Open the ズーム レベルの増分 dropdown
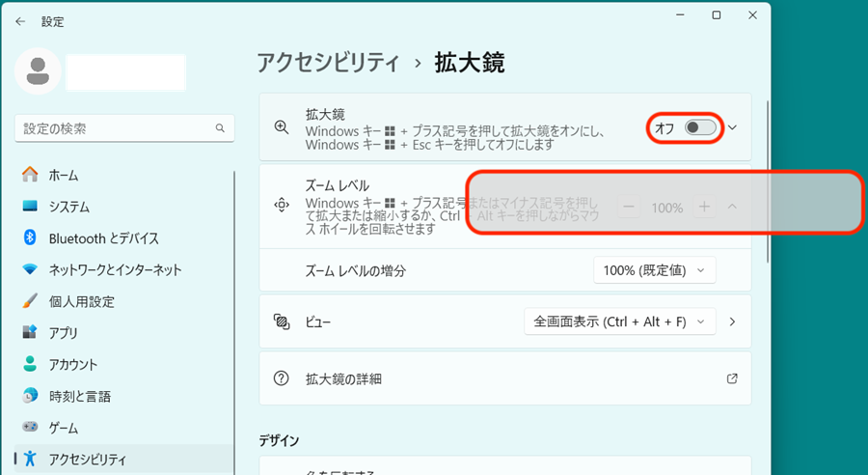The width and height of the screenshot is (868, 475). (654, 270)
